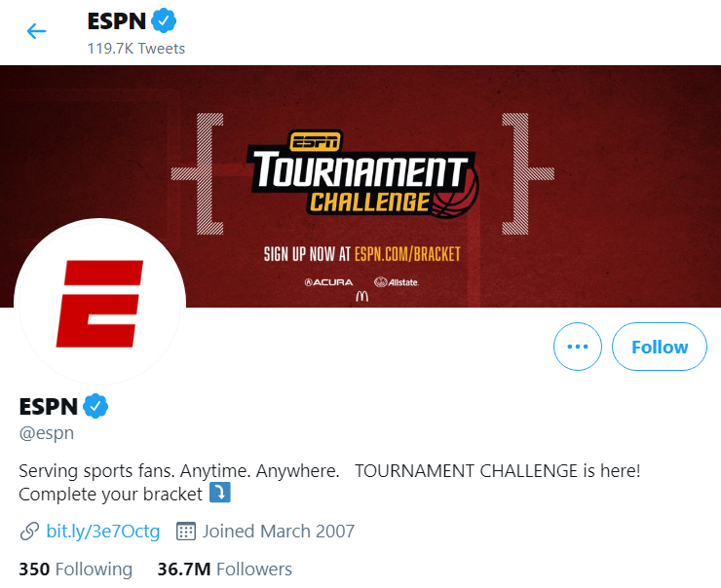
Task: Click the blue arrow emoji in the bio
Action: click(220, 494)
